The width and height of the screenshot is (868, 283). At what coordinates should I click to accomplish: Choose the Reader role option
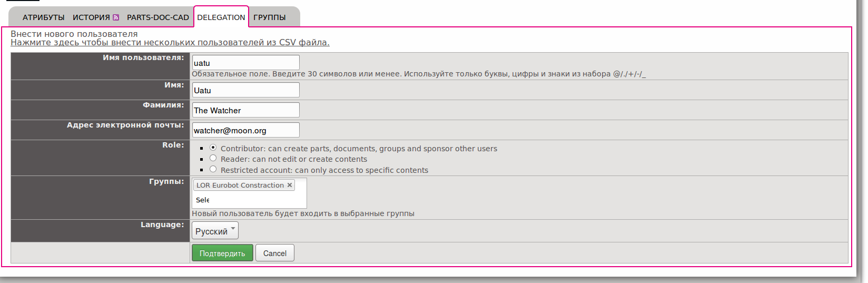(x=213, y=158)
